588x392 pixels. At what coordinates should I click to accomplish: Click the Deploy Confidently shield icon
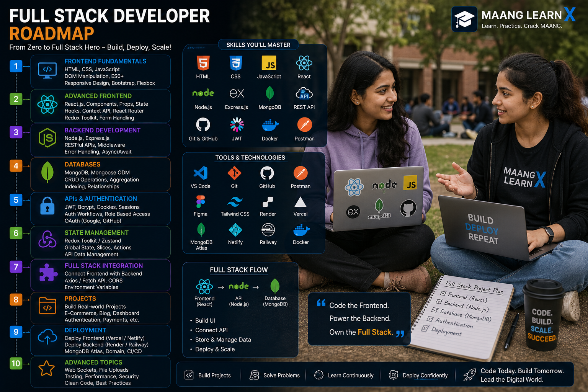pos(394,375)
